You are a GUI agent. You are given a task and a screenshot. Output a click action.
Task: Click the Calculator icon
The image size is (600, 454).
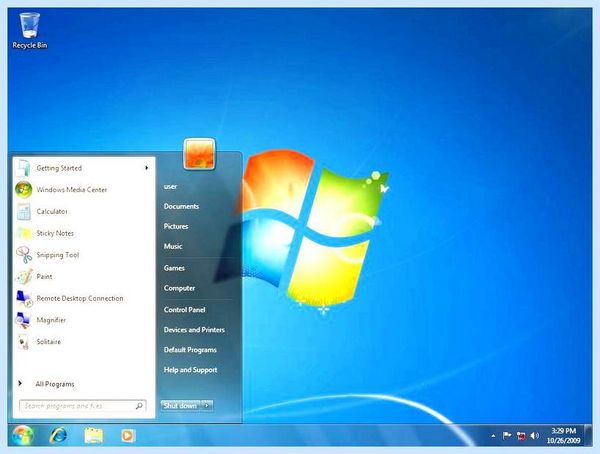[x=23, y=211]
